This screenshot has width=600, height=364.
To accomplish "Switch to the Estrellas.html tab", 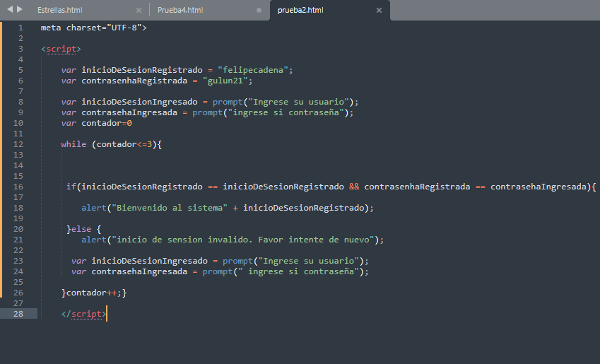I will pos(59,11).
